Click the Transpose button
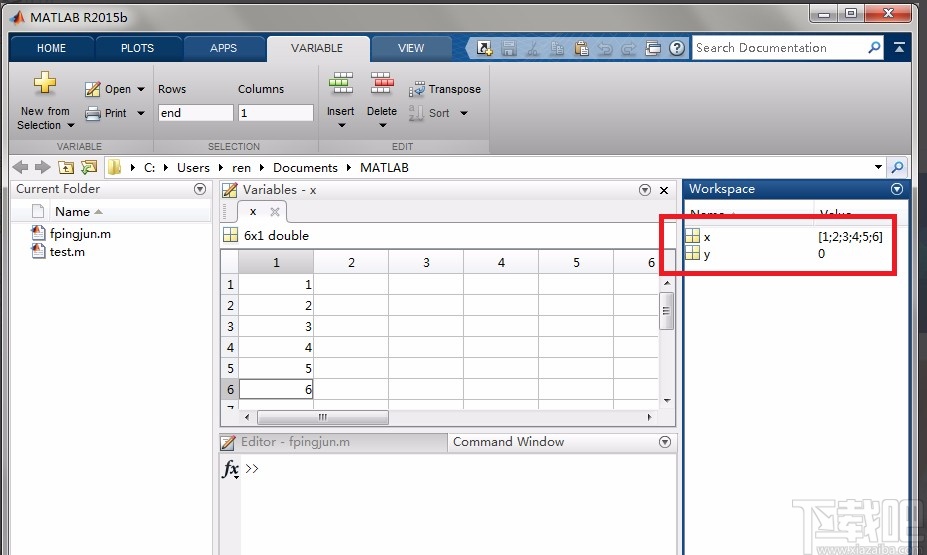This screenshot has height=555, width=927. coord(445,89)
